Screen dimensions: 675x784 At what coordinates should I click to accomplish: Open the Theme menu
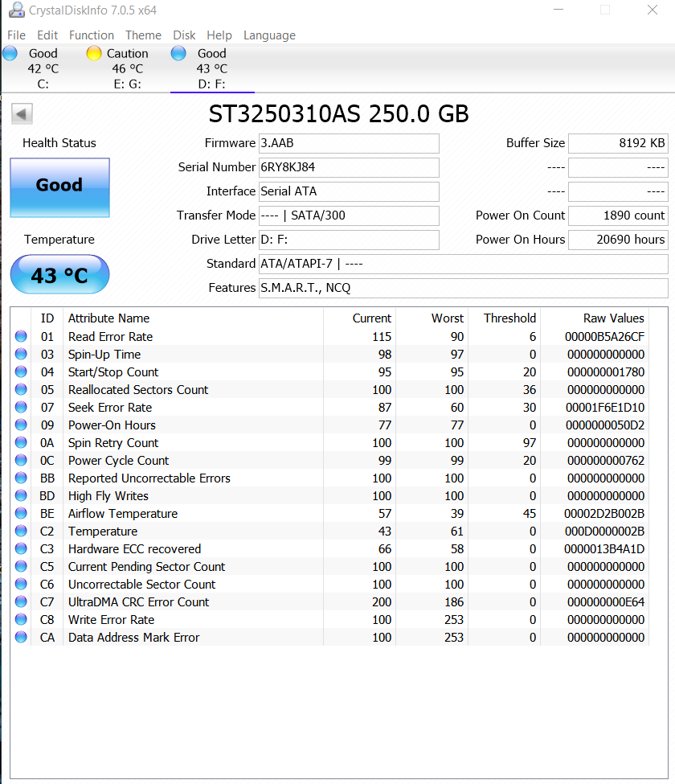(x=143, y=35)
